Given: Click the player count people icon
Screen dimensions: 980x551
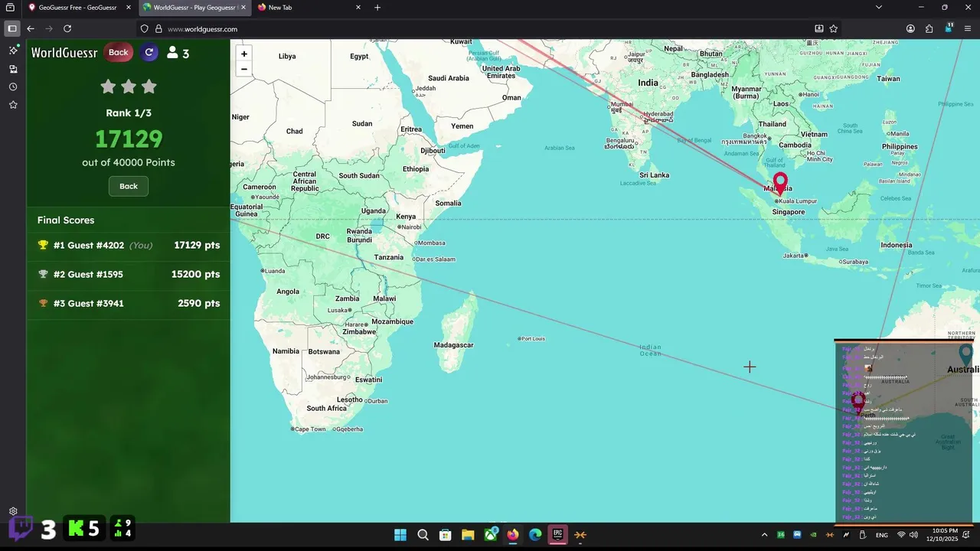Looking at the screenshot, I should coord(172,53).
